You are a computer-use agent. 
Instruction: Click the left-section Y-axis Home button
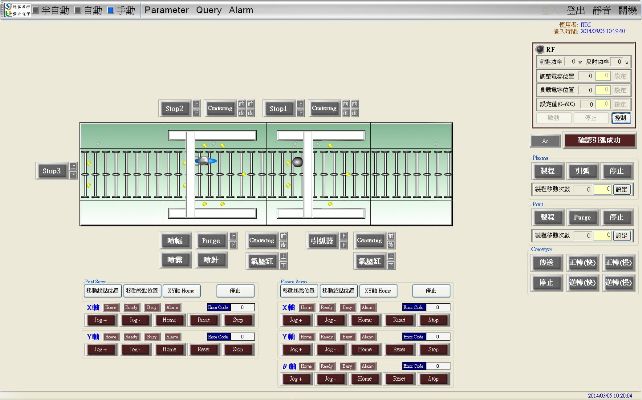click(167, 350)
